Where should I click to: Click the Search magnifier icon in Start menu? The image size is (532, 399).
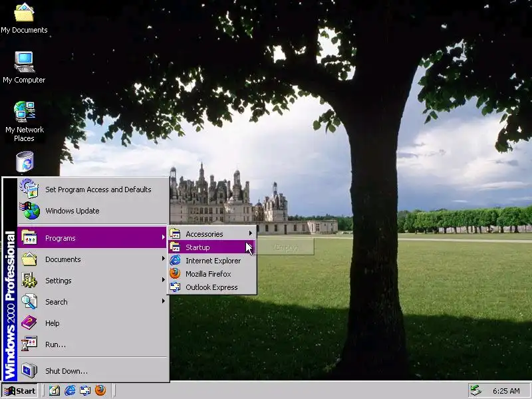[29, 302]
